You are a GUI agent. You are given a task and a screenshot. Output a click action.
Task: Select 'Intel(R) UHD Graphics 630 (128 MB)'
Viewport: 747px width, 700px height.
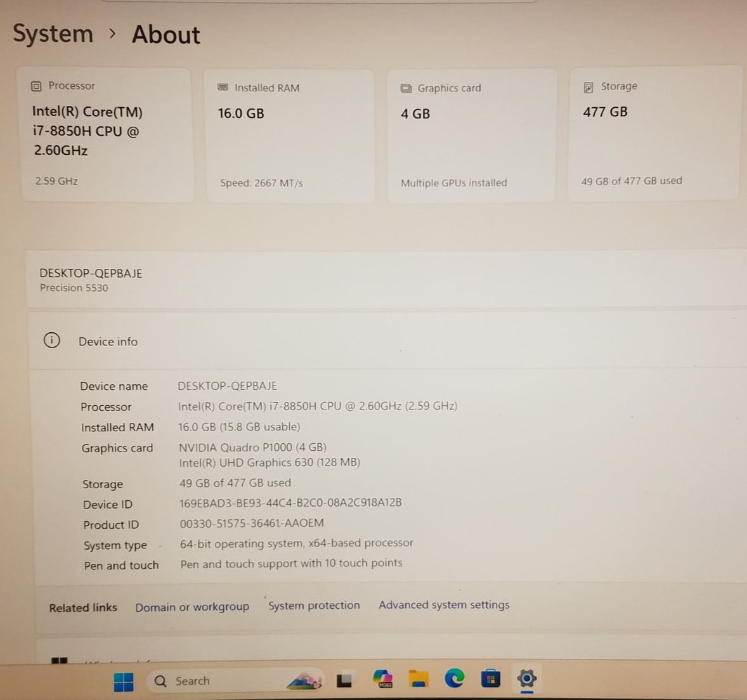[x=270, y=463]
